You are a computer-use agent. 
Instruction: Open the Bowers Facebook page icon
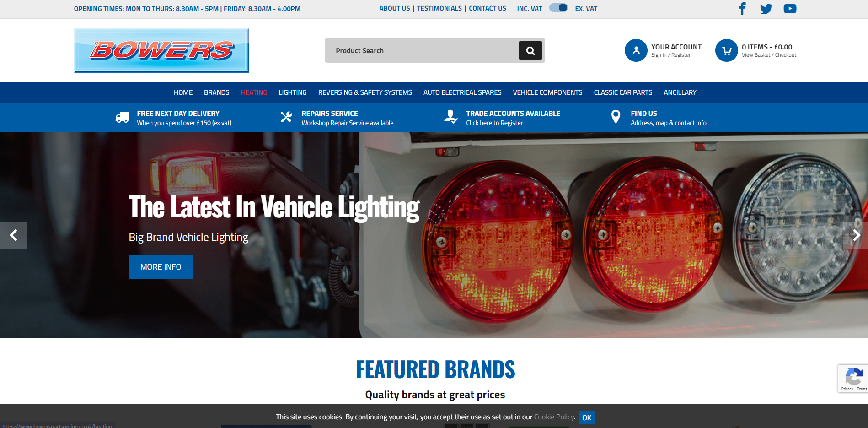coord(742,9)
